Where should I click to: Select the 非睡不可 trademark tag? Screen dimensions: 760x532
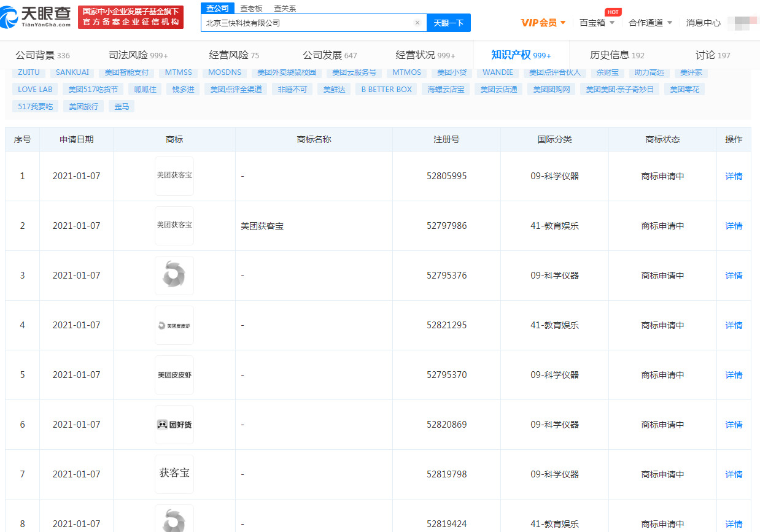pos(292,89)
